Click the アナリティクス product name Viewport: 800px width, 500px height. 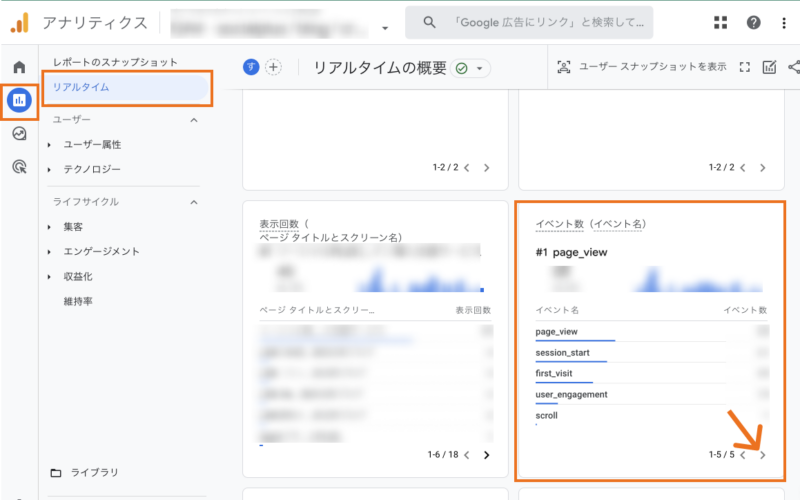click(95, 22)
